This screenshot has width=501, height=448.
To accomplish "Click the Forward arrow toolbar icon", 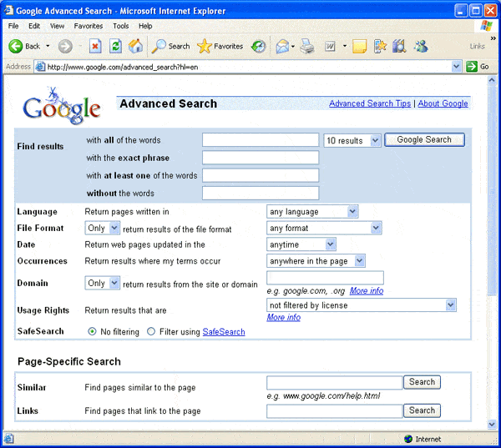I will [x=65, y=47].
